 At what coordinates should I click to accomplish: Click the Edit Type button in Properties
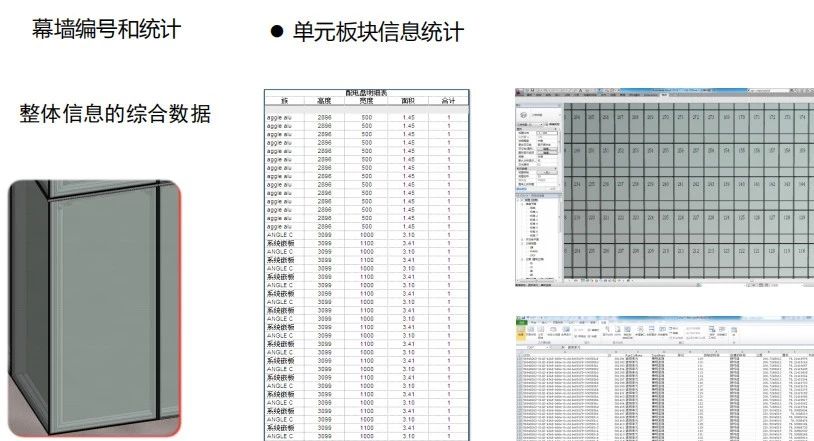click(x=553, y=124)
